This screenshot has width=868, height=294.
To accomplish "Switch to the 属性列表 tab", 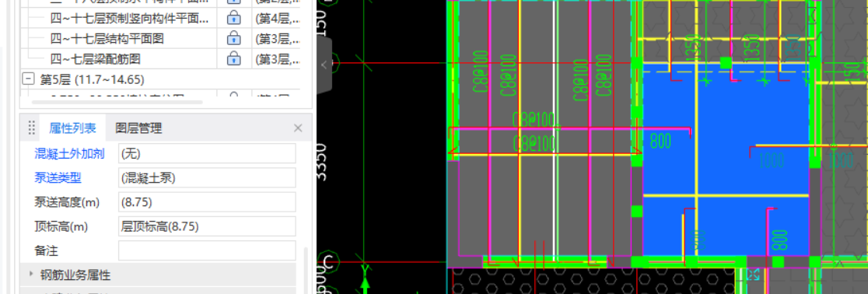I will pyautogui.click(x=72, y=128).
